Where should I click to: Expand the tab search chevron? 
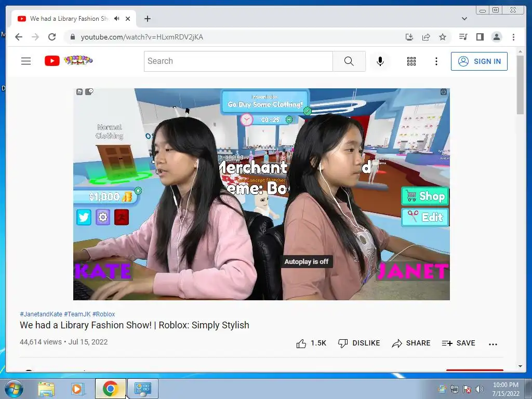pyautogui.click(x=464, y=19)
